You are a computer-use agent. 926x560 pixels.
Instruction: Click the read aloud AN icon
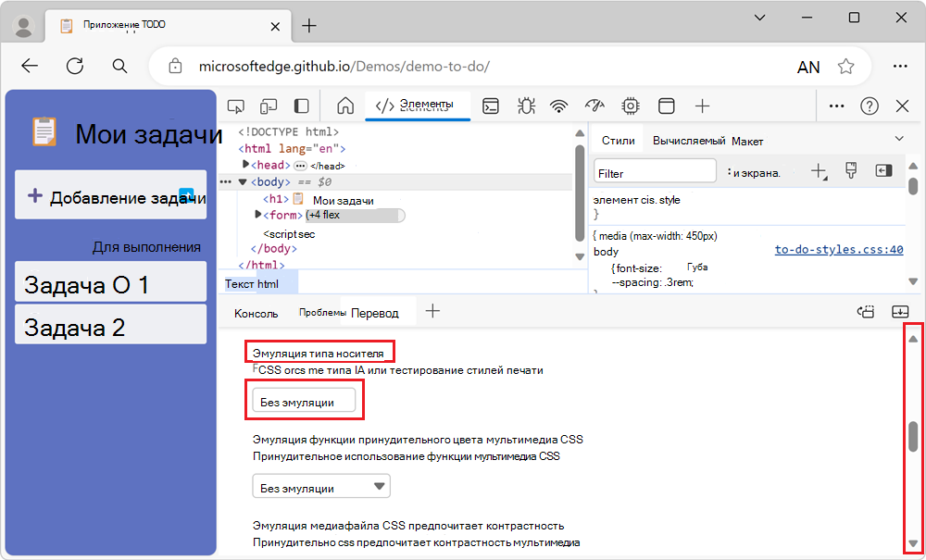tap(808, 67)
